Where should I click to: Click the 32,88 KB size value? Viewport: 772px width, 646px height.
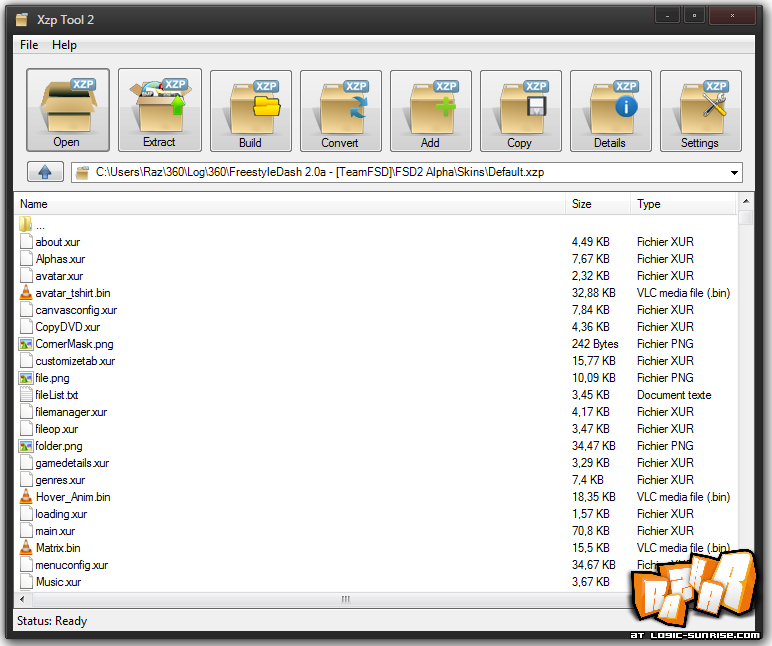click(x=594, y=293)
